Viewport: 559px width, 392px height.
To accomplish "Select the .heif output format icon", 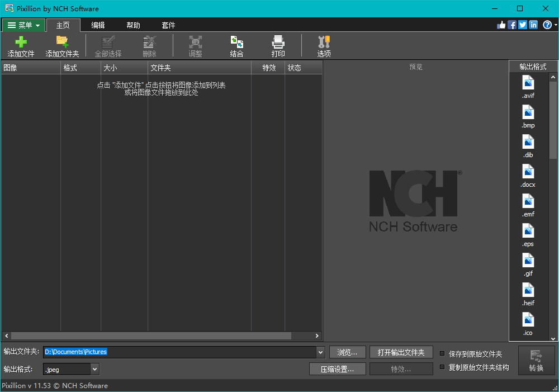I will pos(528,290).
